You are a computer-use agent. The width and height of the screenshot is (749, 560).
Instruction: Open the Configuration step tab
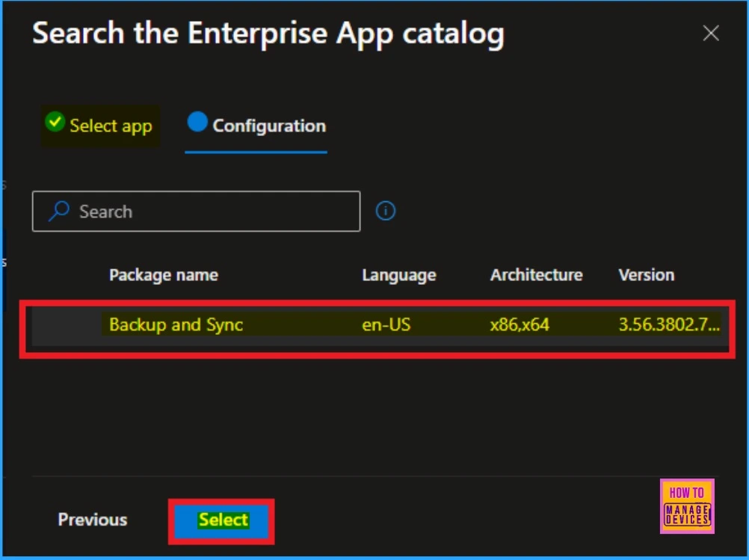coord(256,126)
